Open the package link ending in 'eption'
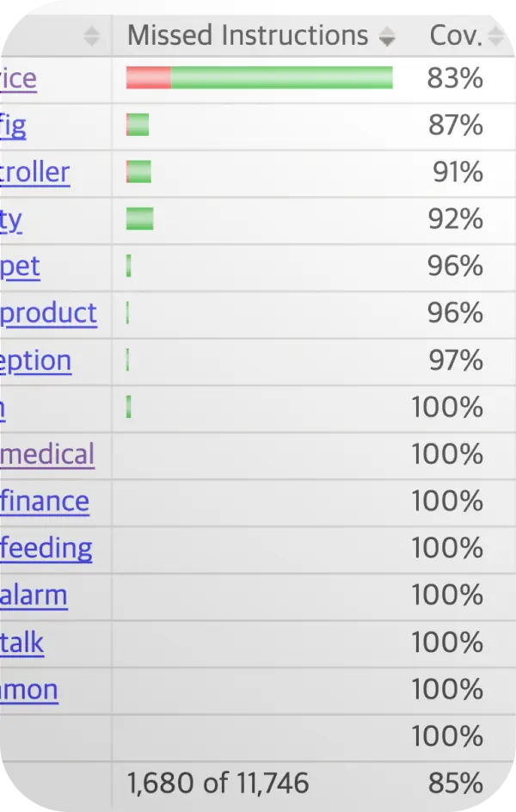The width and height of the screenshot is (516, 812). click(36, 361)
